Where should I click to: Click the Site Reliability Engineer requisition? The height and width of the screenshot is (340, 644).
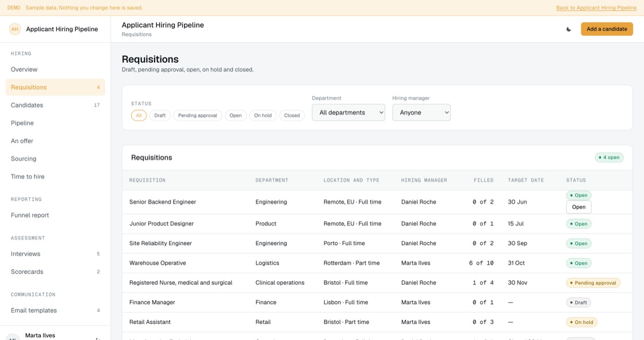coord(160,243)
